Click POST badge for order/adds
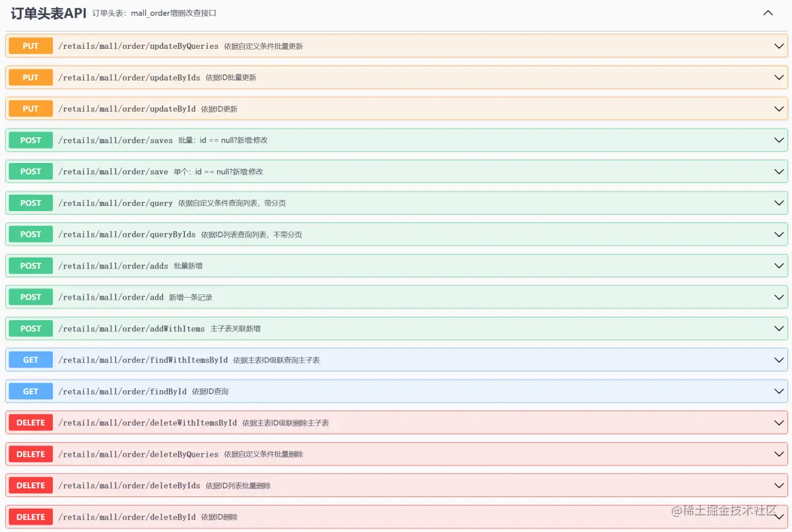Viewport: 792px width, 532px height. (x=30, y=266)
